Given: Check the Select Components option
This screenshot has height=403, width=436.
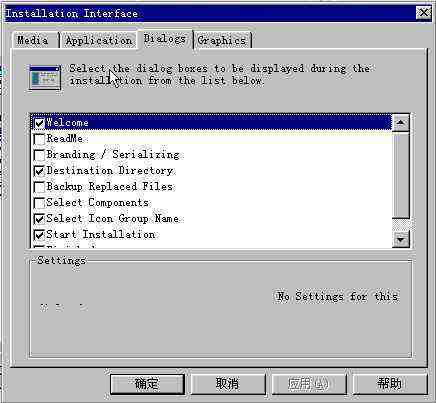Looking at the screenshot, I should (x=39, y=203).
